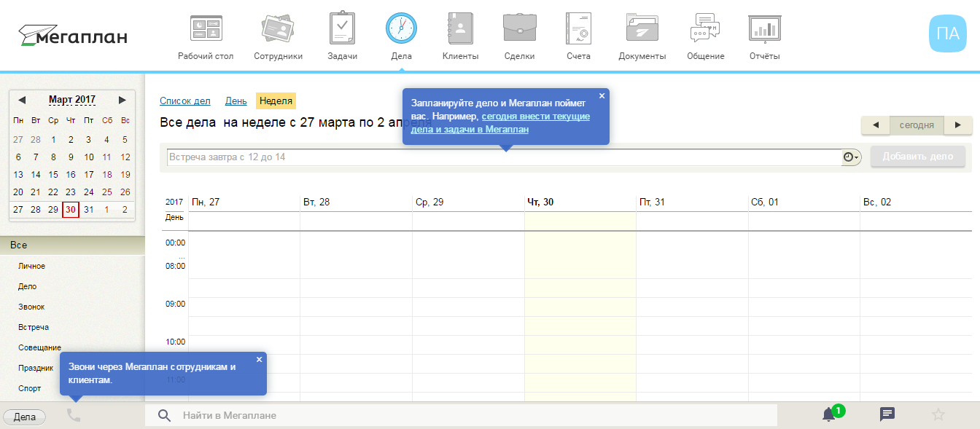Open the clock time dropdown
The height and width of the screenshot is (429, 980).
tap(851, 157)
